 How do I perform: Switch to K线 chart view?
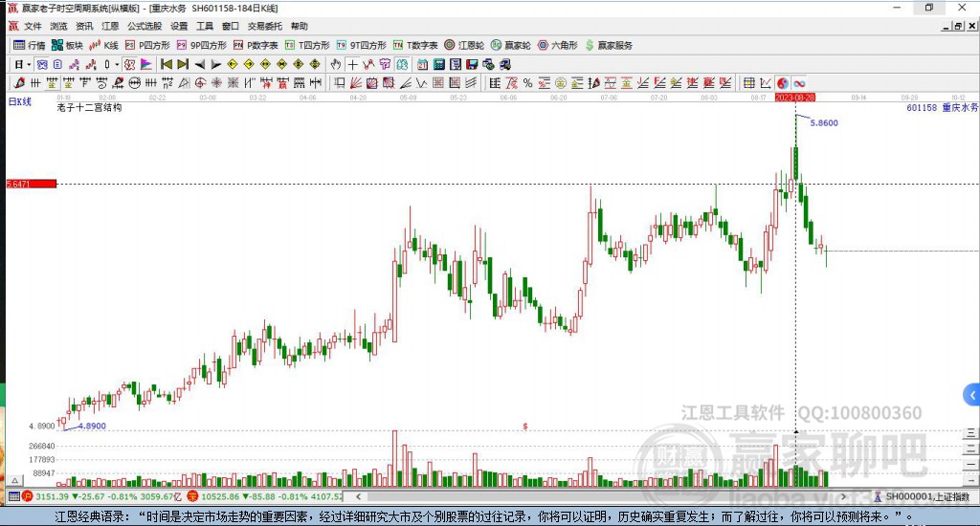(x=104, y=45)
